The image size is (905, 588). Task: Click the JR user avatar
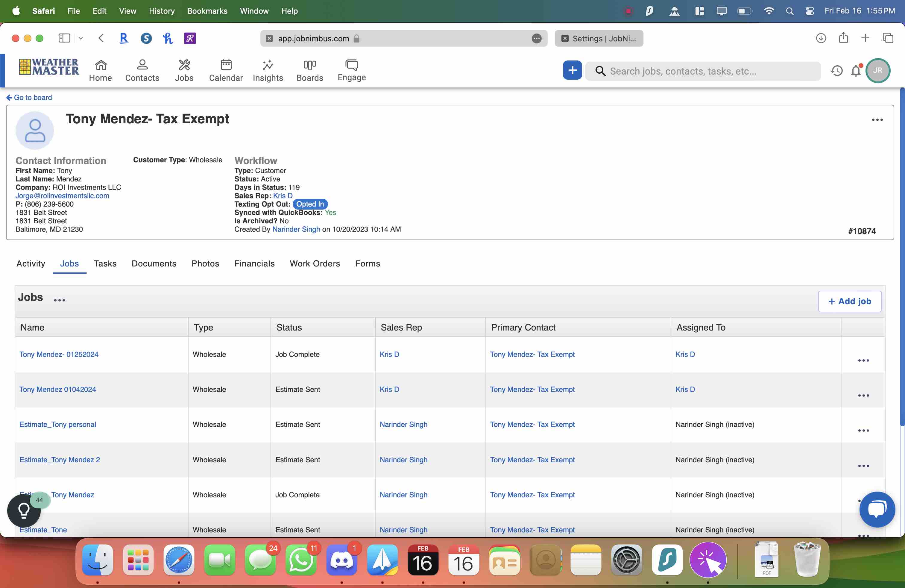(877, 71)
